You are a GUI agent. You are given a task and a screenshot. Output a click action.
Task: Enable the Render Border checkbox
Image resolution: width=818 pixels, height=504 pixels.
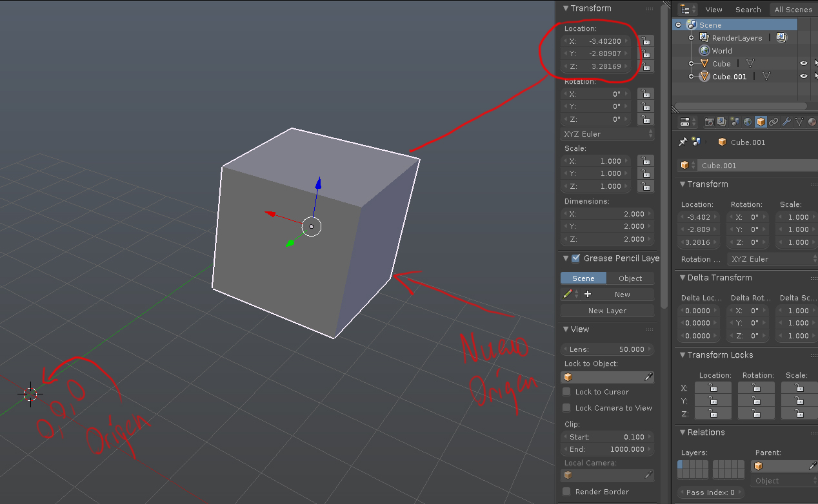567,492
